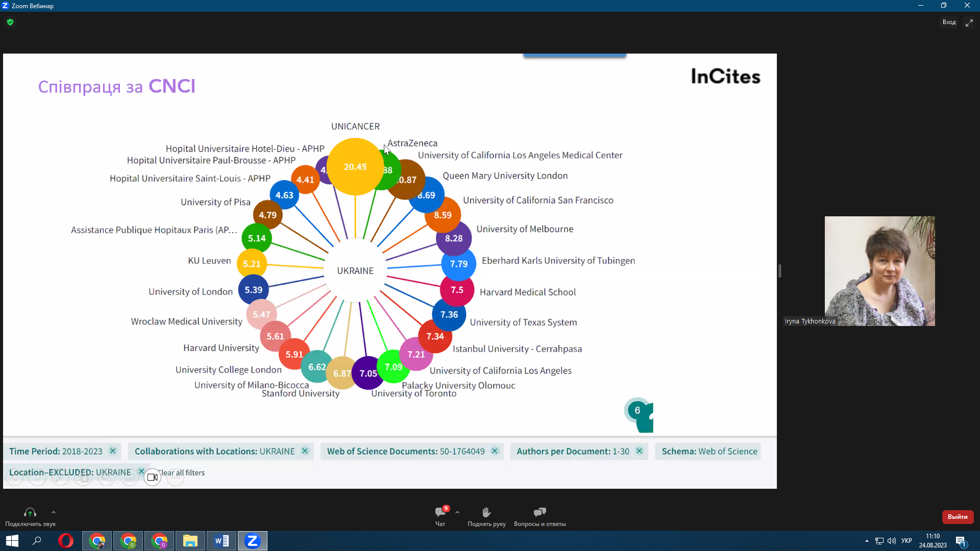Screen dimensions: 980x551
Task: Open network status tray icon
Action: coord(879,541)
